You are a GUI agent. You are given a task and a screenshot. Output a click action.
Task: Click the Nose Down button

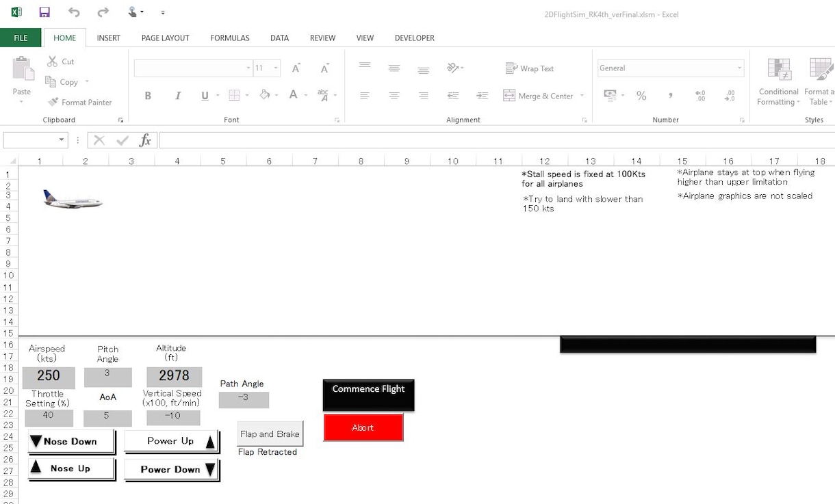(x=71, y=442)
